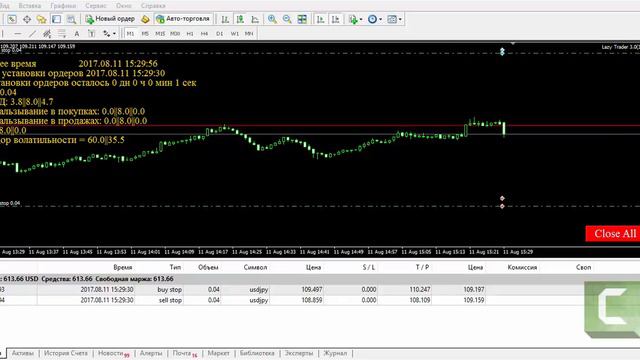Select the arrows drawing tool
Image resolution: width=640 pixels, height=360 pixels.
tap(107, 33)
